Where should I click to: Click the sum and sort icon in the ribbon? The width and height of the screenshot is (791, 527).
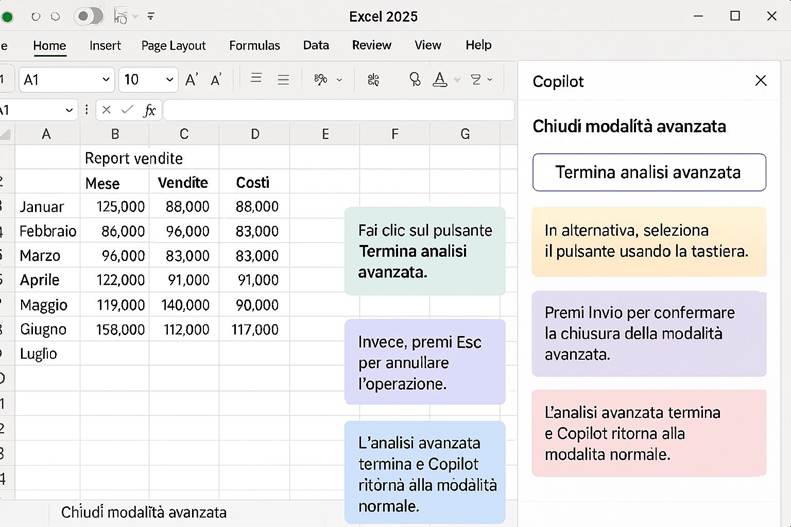(476, 79)
